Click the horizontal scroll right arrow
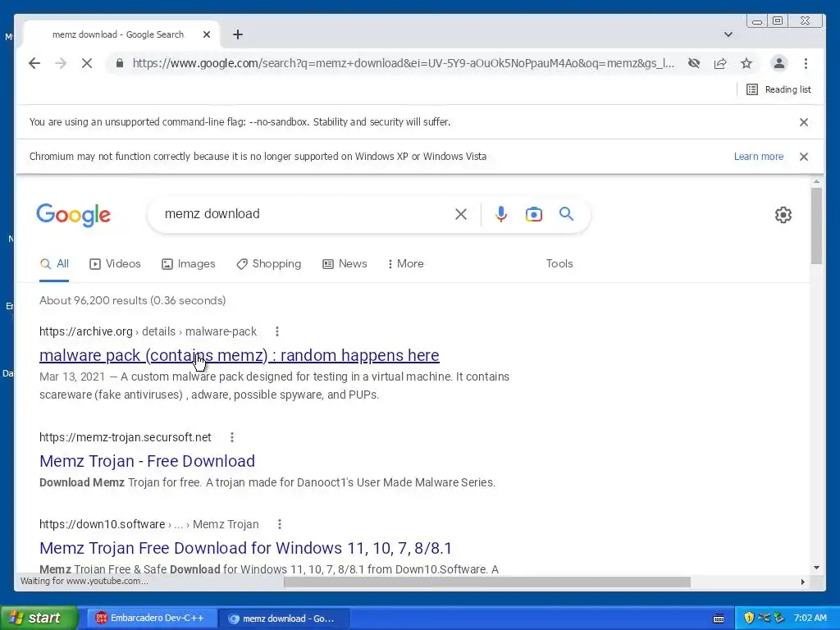This screenshot has height=630, width=840. [802, 582]
